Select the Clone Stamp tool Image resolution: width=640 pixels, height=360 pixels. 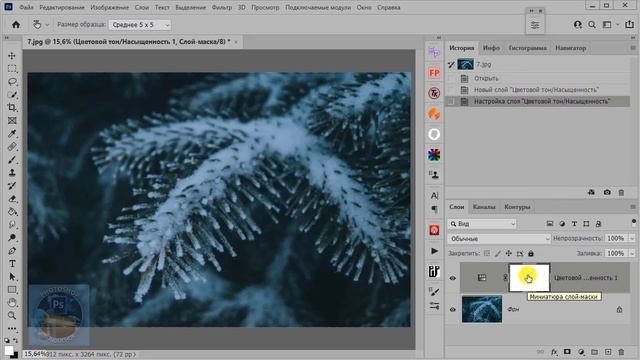(12, 173)
